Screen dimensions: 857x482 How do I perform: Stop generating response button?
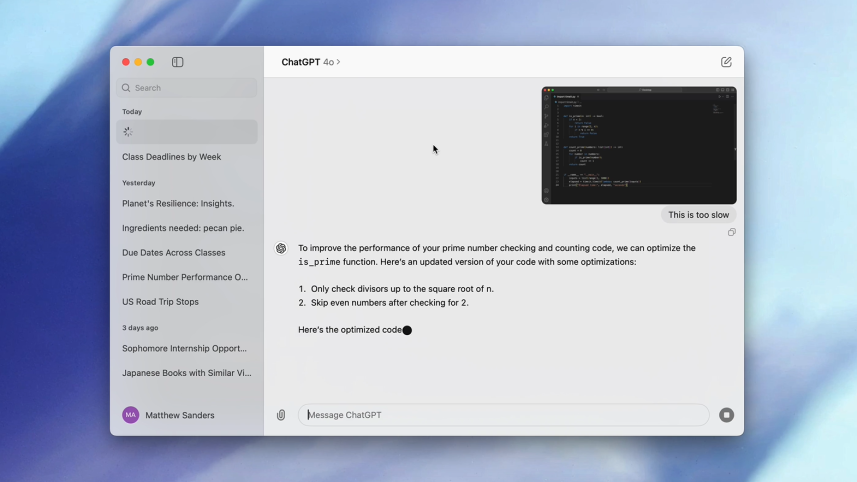(x=726, y=415)
